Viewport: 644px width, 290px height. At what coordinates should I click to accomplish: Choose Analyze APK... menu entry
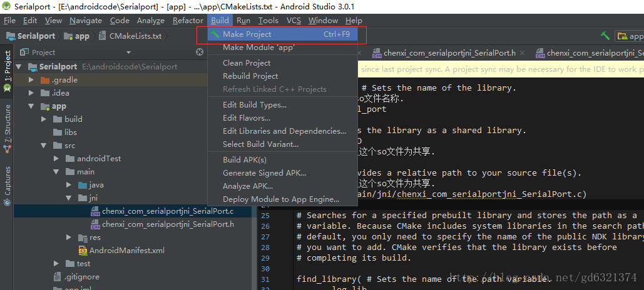[x=283, y=186]
